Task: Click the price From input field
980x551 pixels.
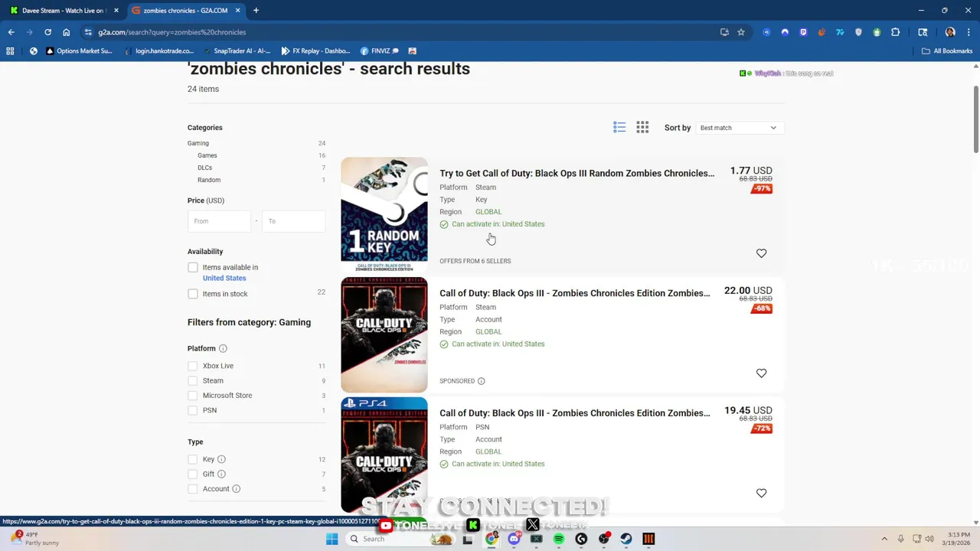Action: point(219,221)
